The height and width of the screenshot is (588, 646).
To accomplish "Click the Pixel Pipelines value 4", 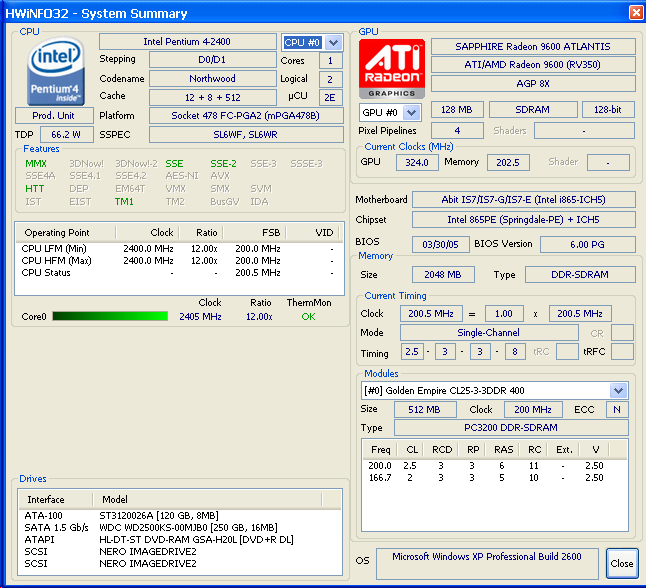I will click(457, 131).
